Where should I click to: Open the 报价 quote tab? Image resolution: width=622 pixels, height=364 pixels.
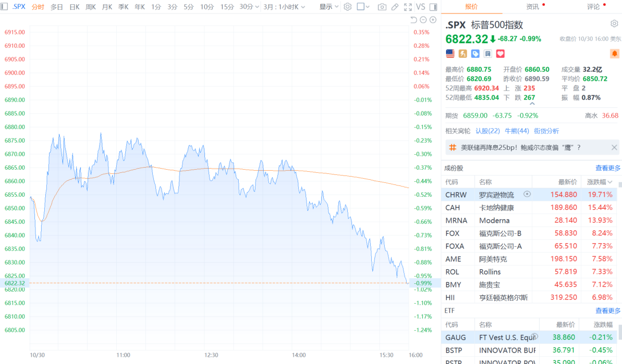coord(471,7)
